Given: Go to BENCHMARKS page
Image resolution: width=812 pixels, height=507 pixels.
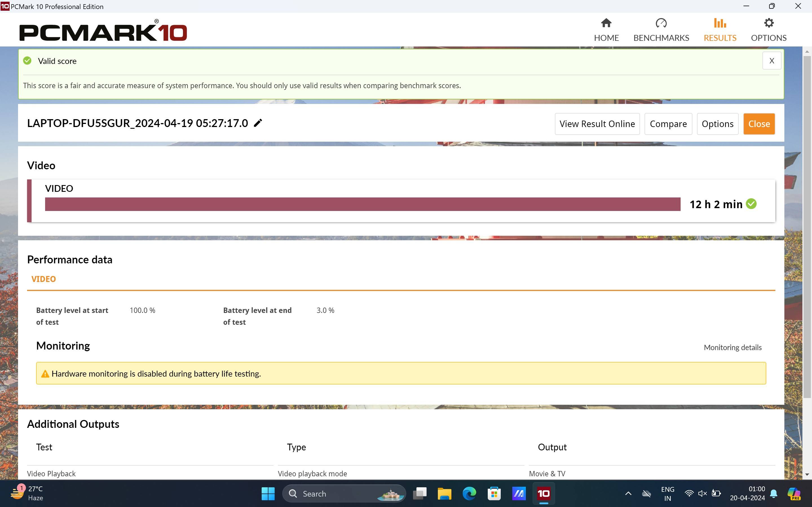Looking at the screenshot, I should click(x=661, y=30).
